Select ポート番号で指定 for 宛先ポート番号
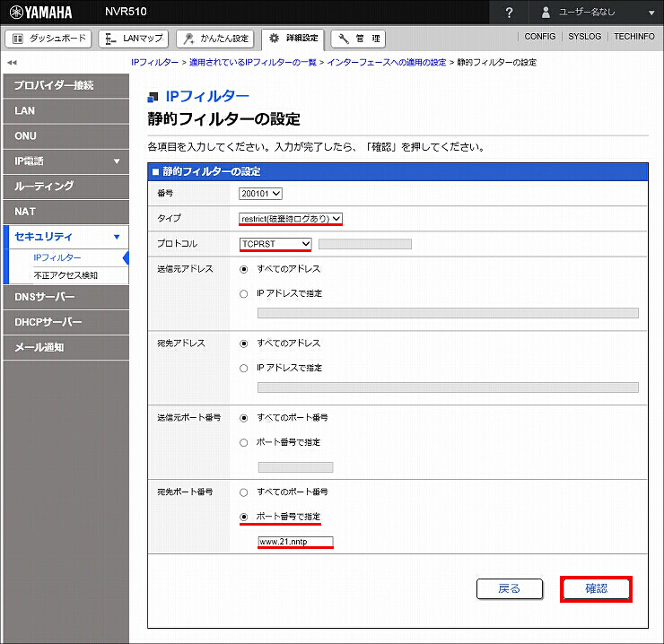664x644 pixels. (243, 517)
